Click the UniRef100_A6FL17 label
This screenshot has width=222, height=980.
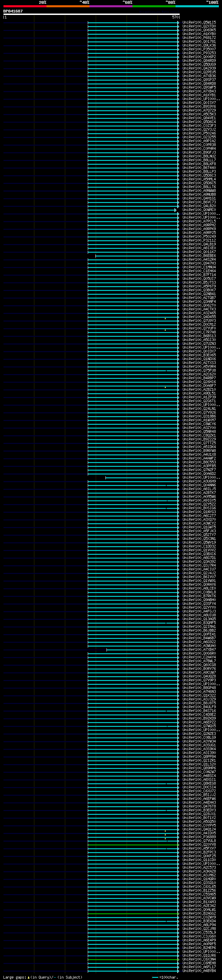coord(199,967)
